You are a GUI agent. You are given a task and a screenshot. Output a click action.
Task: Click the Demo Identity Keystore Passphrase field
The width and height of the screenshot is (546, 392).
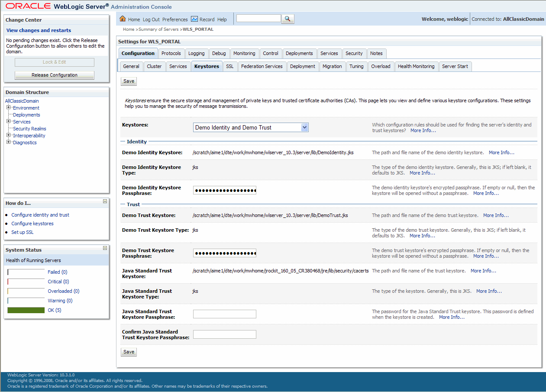coord(225,190)
